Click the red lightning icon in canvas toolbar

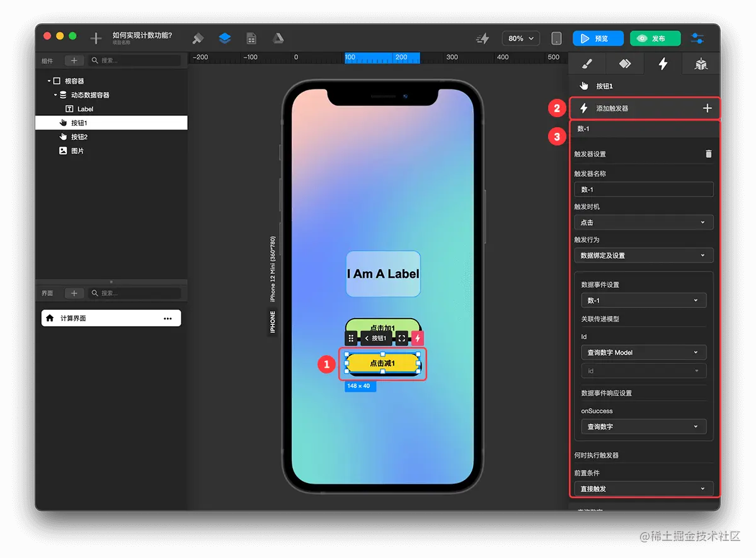click(418, 338)
